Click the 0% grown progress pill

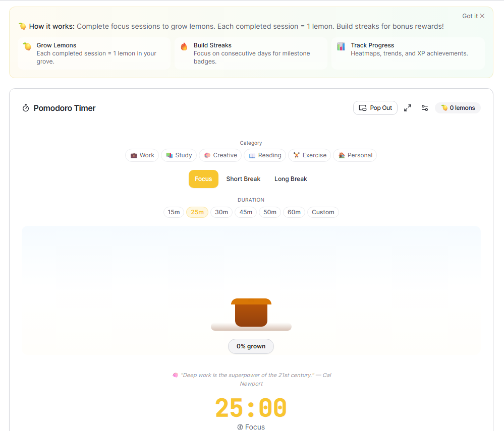[x=251, y=346]
